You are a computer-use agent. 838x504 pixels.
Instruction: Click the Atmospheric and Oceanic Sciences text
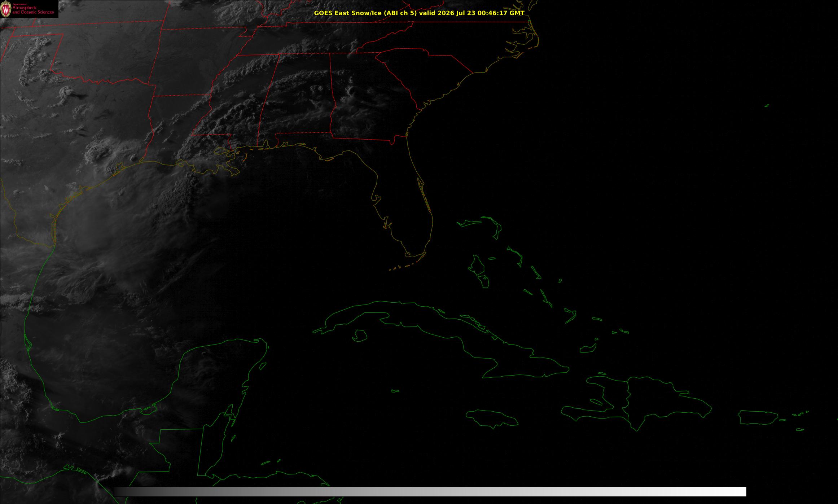click(x=33, y=10)
